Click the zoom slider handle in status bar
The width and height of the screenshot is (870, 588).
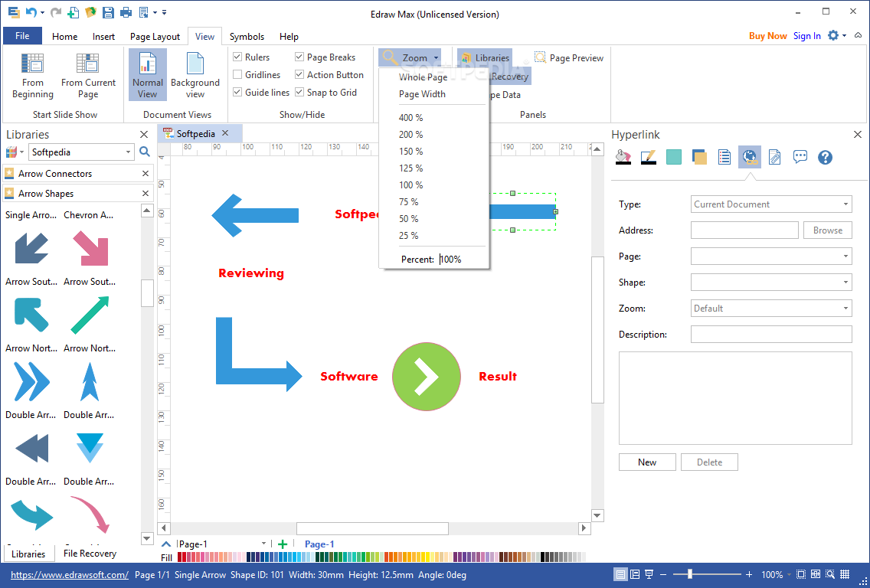pyautogui.click(x=690, y=575)
